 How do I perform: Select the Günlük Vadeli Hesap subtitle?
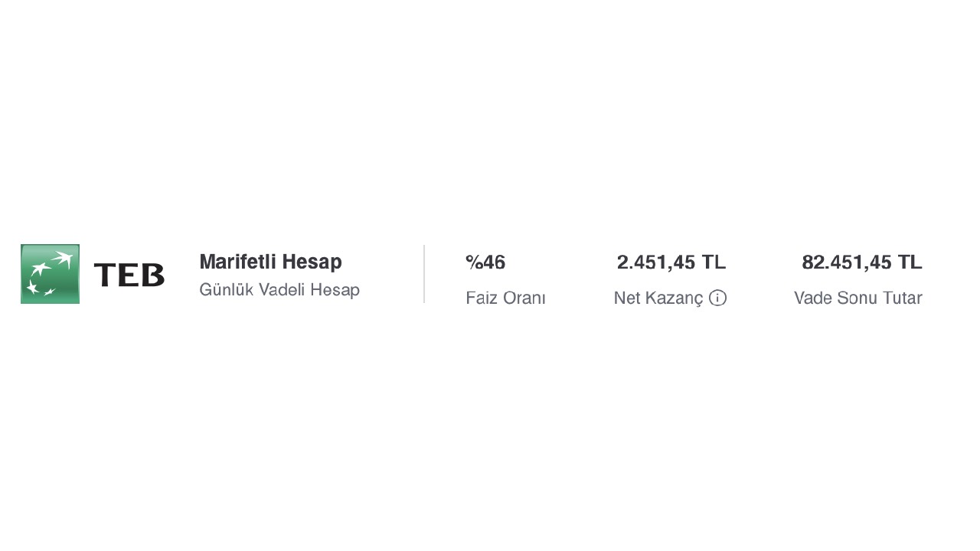pyautogui.click(x=279, y=290)
